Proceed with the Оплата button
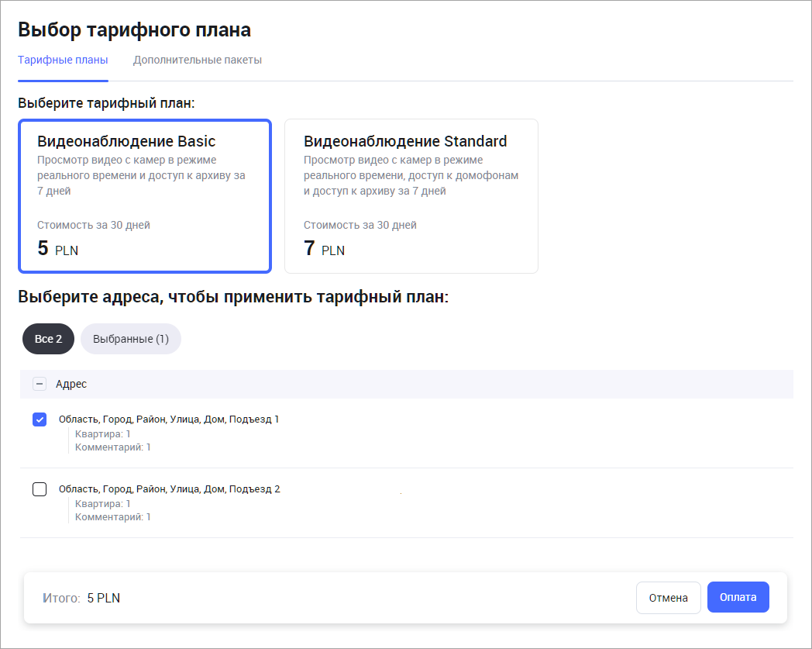812x649 pixels. tap(738, 597)
